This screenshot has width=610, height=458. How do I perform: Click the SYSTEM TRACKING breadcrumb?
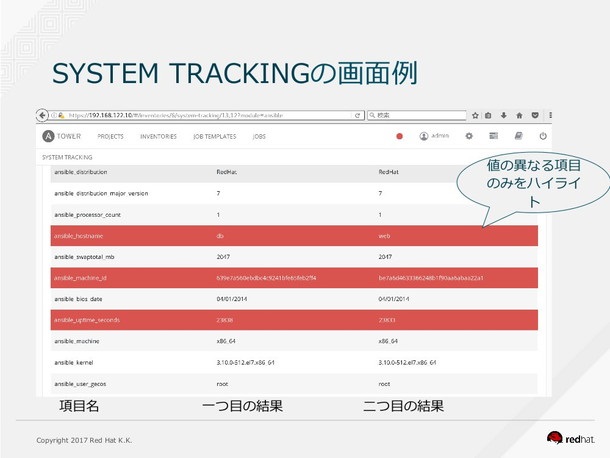coord(67,157)
